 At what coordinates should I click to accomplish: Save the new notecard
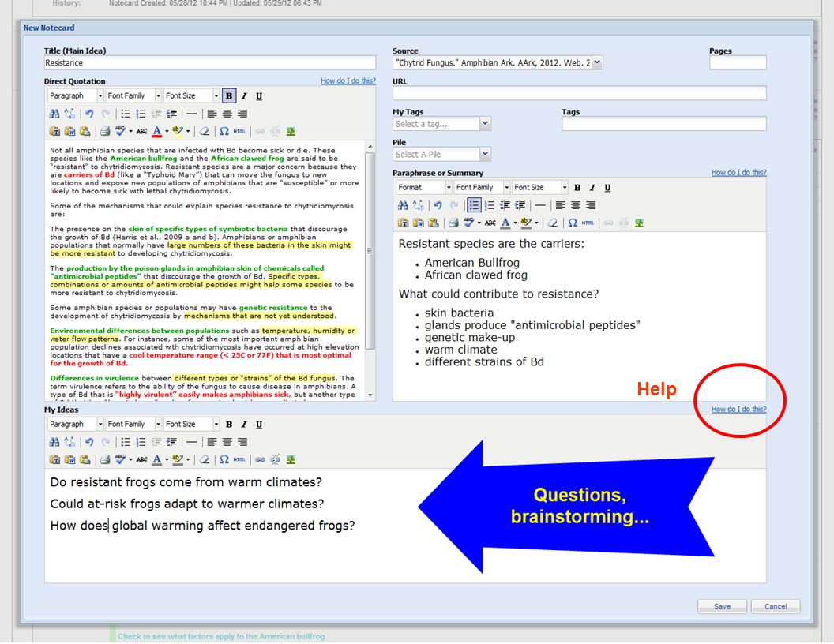coord(722,606)
